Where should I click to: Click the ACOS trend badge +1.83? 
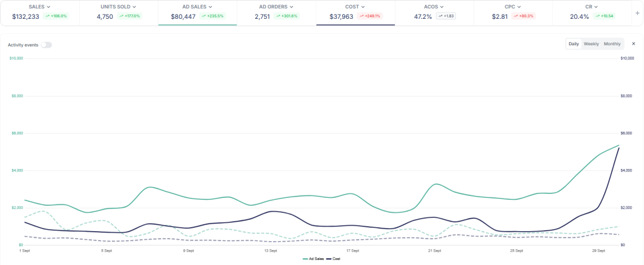[x=446, y=16]
